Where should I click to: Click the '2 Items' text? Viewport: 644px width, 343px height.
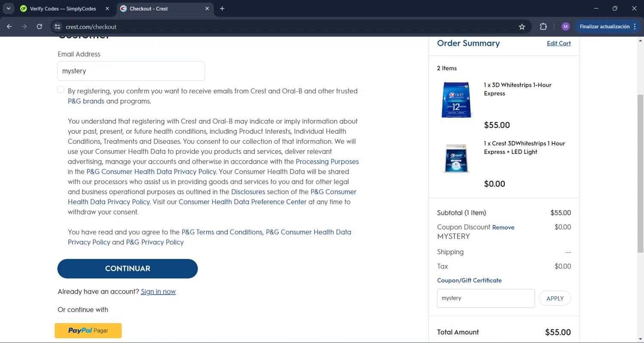pos(447,68)
